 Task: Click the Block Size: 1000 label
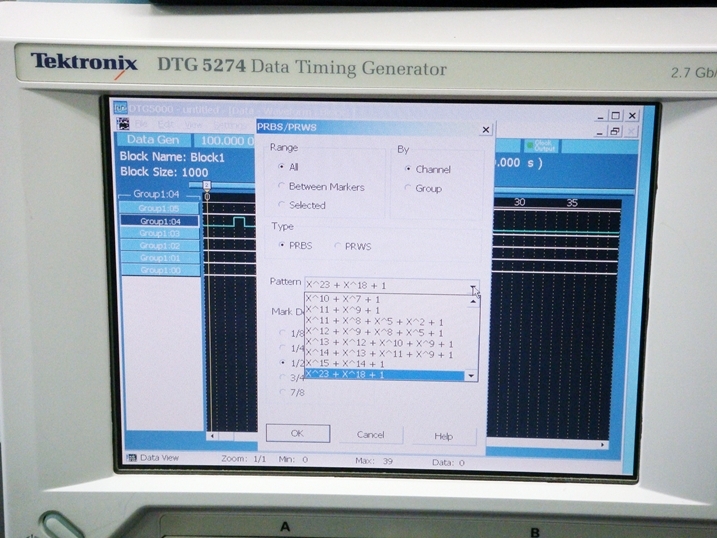(164, 172)
